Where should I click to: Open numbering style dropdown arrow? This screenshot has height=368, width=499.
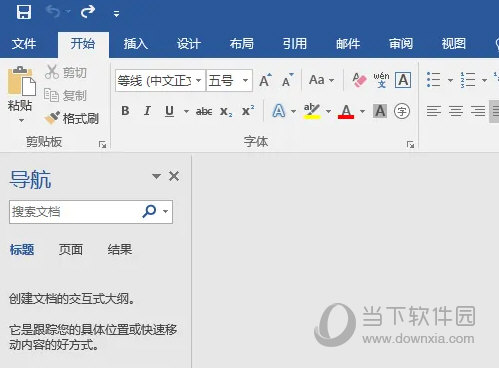(x=484, y=80)
